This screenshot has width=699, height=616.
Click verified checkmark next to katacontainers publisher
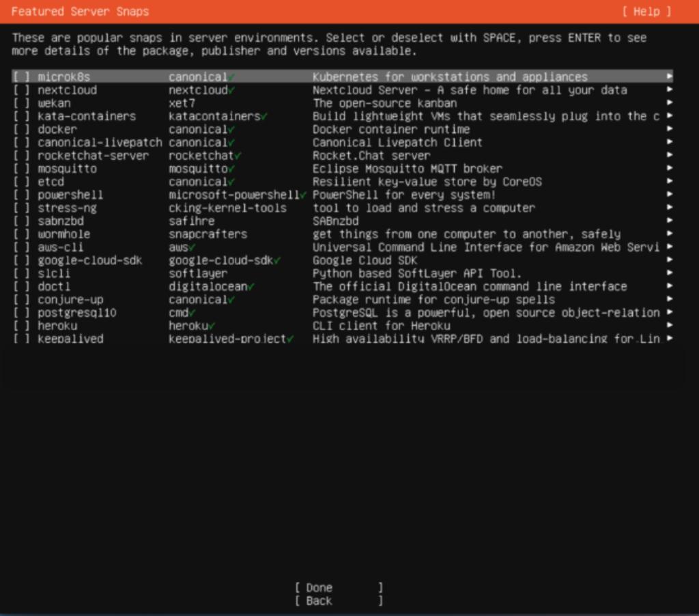tap(264, 117)
